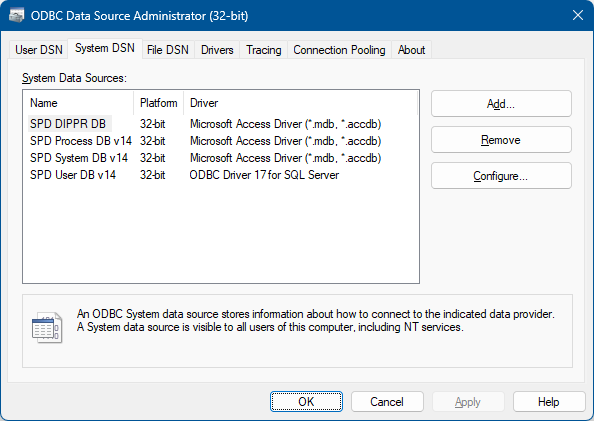
Task: Select the System DSN tab
Action: pyautogui.click(x=105, y=48)
